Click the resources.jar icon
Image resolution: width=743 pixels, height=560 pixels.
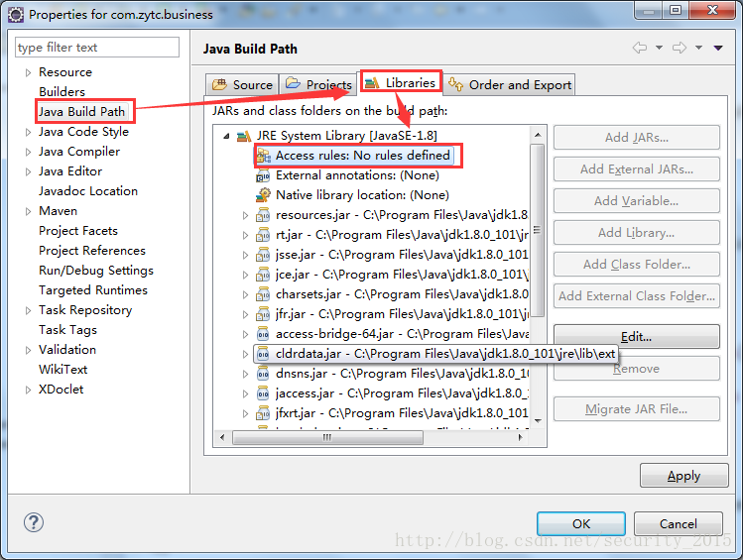click(263, 215)
